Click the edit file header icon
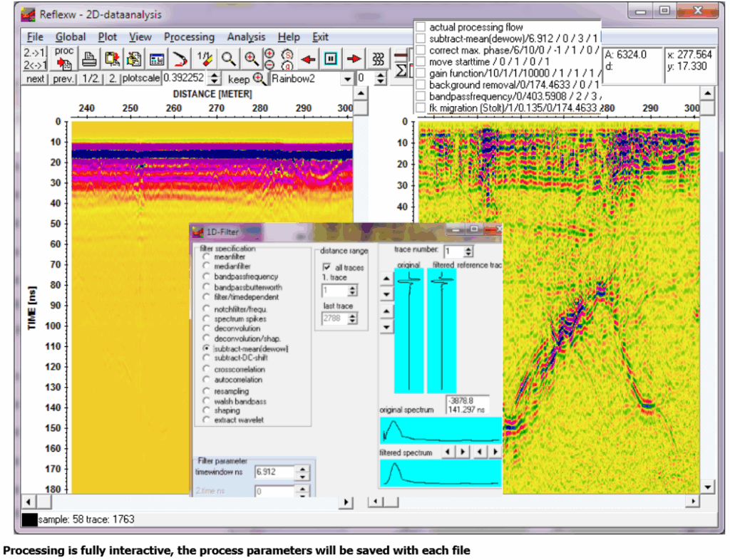The width and height of the screenshot is (730, 560). point(134,59)
